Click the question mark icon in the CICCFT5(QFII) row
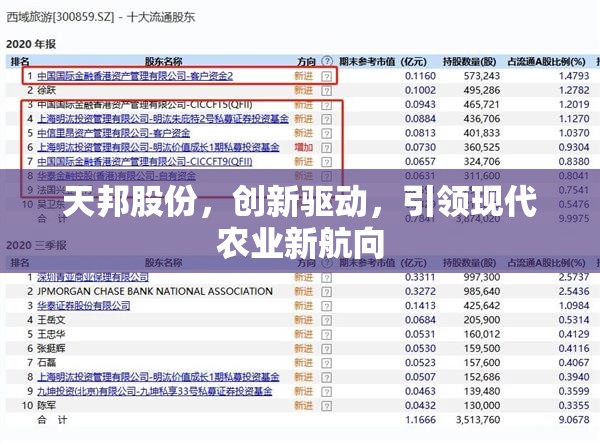The image size is (600, 443). click(x=326, y=105)
